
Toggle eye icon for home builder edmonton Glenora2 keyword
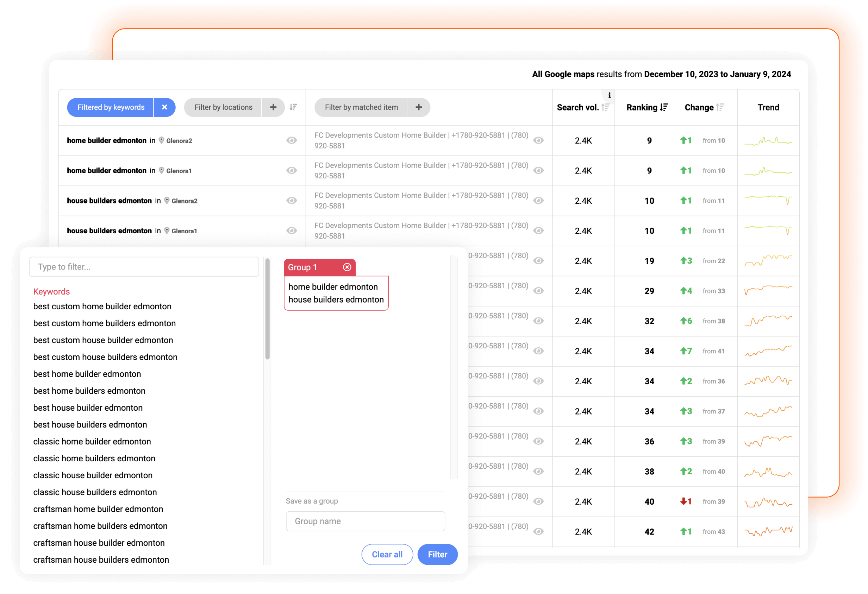(x=291, y=140)
